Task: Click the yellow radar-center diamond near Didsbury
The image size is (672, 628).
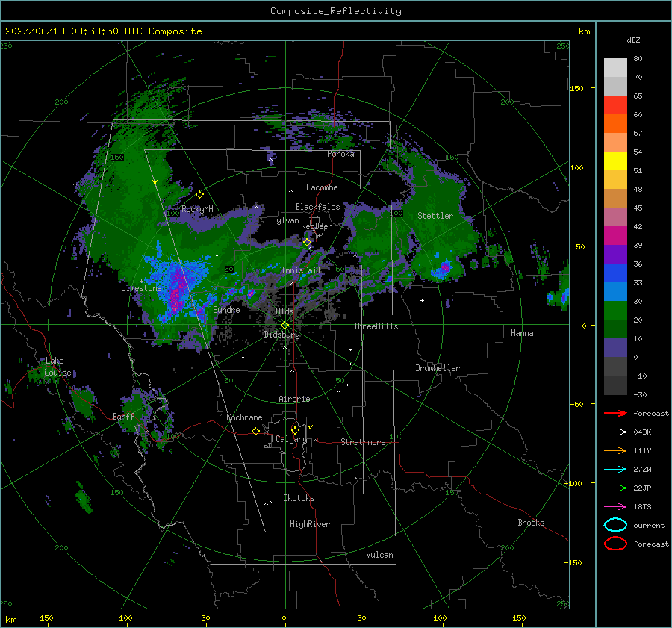Action: 284,326
